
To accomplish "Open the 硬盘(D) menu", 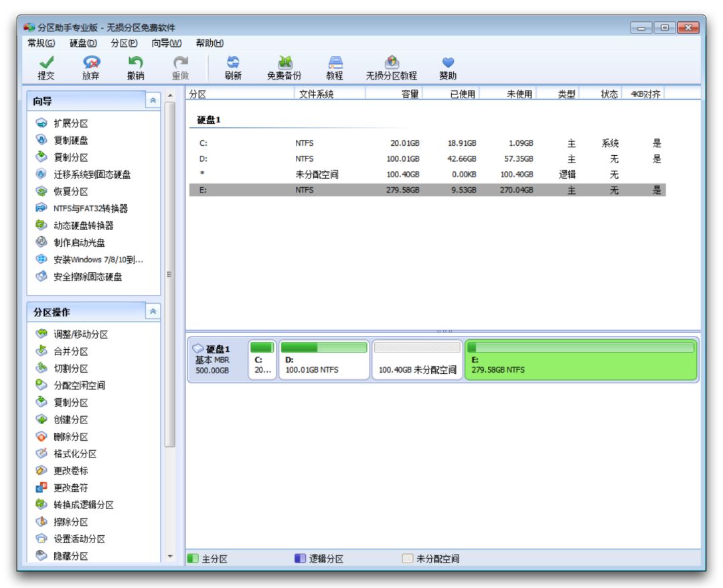I will (x=83, y=43).
